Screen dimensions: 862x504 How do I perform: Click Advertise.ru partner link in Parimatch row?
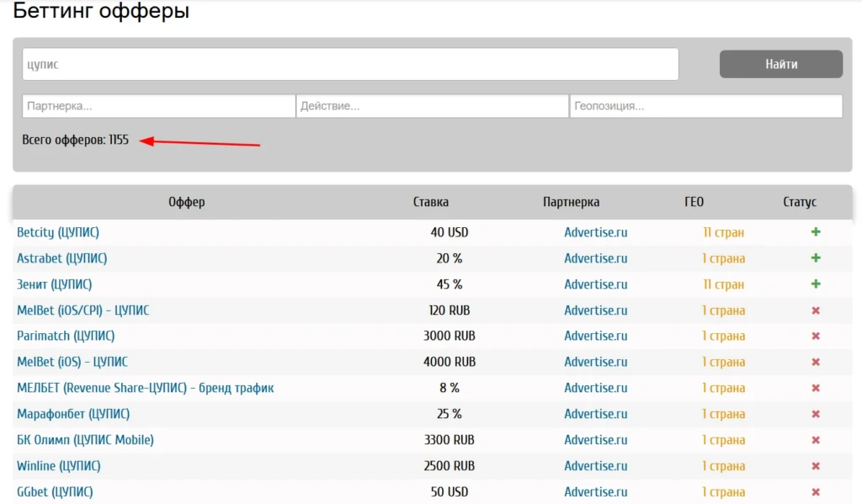point(595,336)
